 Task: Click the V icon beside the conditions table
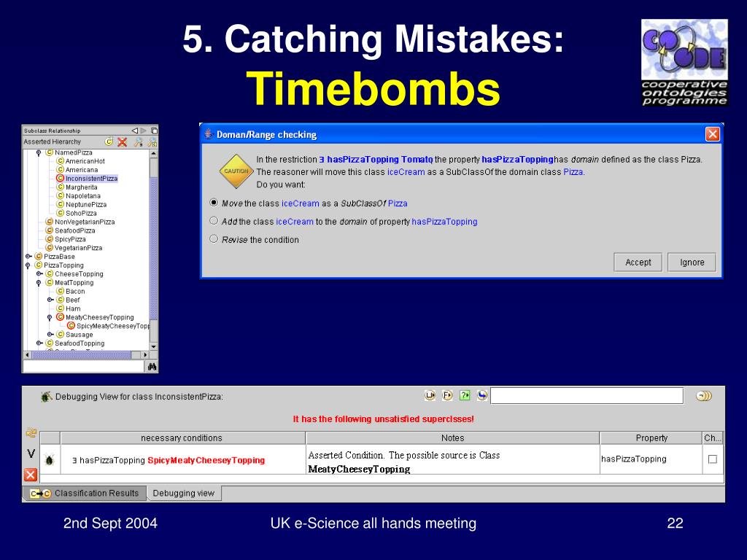[31, 454]
